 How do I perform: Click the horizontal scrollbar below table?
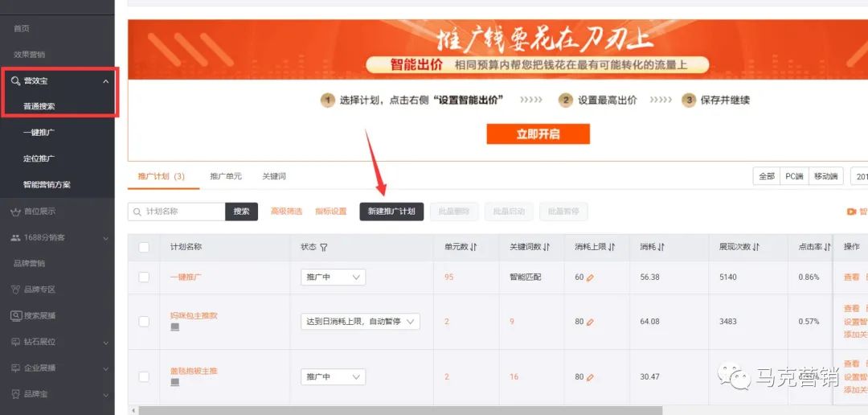pyautogui.click(x=399, y=410)
